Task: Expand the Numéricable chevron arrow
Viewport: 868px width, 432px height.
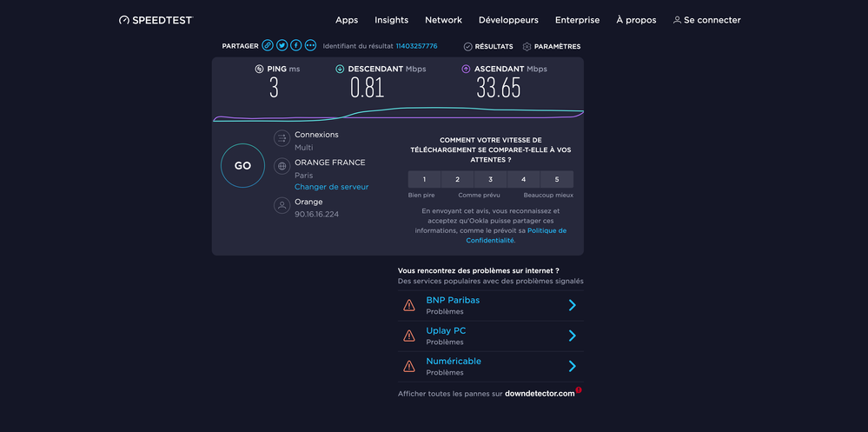Action: pos(573,366)
